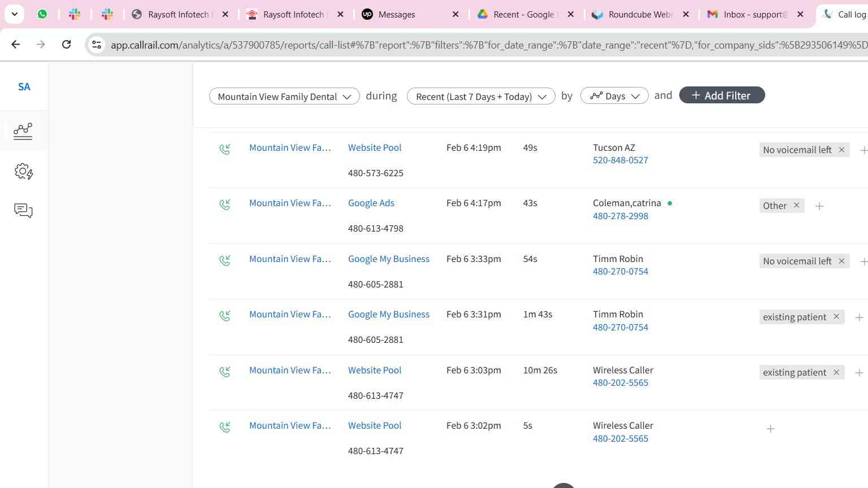Click inbound call icon for Feb 6 4:17pm
The height and width of the screenshot is (488, 868).
click(x=225, y=204)
